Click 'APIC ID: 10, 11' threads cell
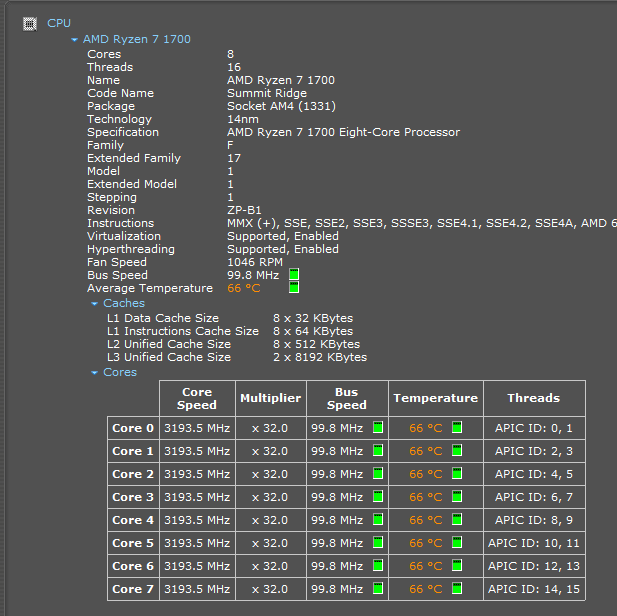Viewport: 617px width, 616px height. [534, 543]
